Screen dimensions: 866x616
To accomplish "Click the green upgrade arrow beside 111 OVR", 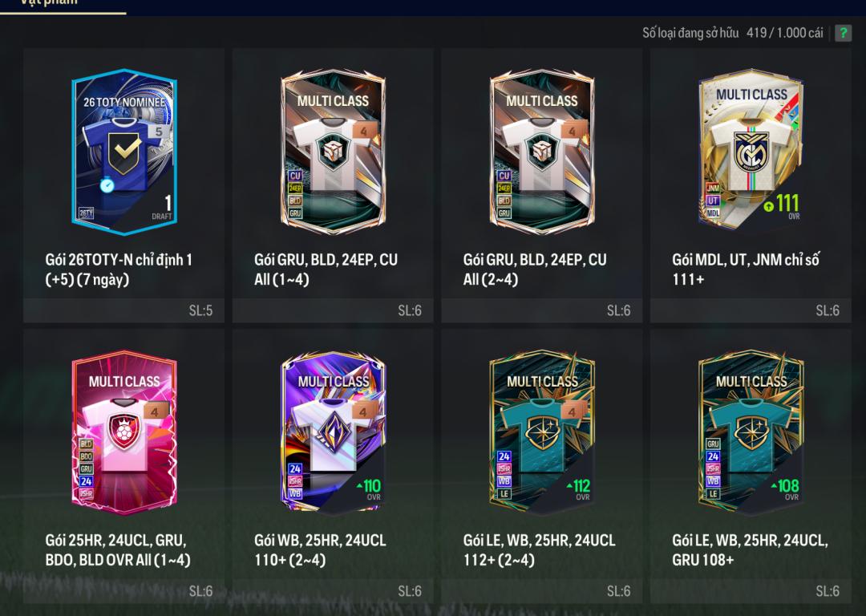I will click(768, 207).
